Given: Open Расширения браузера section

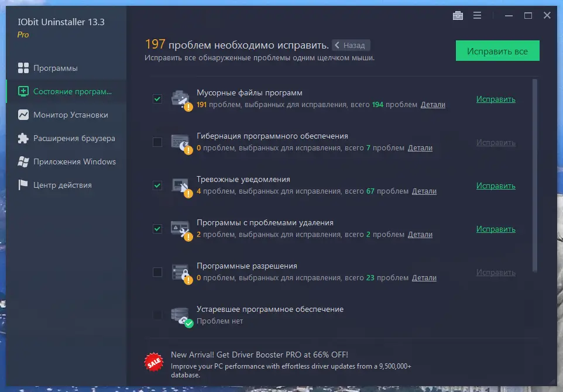Looking at the screenshot, I should [x=66, y=138].
